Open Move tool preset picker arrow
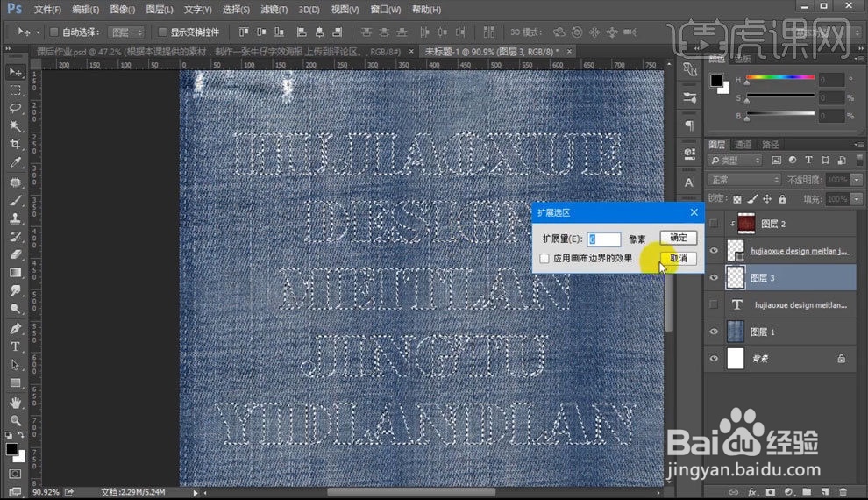Image resolution: width=868 pixels, height=500 pixels. 38,32
